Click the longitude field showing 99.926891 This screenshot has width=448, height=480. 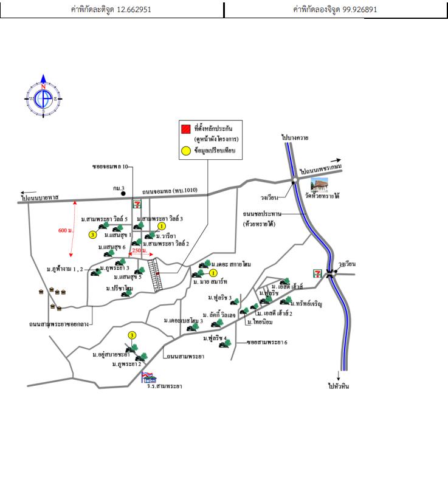click(336, 10)
